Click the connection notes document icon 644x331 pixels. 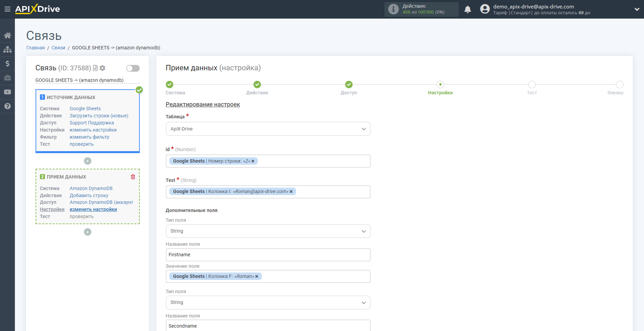coord(95,68)
